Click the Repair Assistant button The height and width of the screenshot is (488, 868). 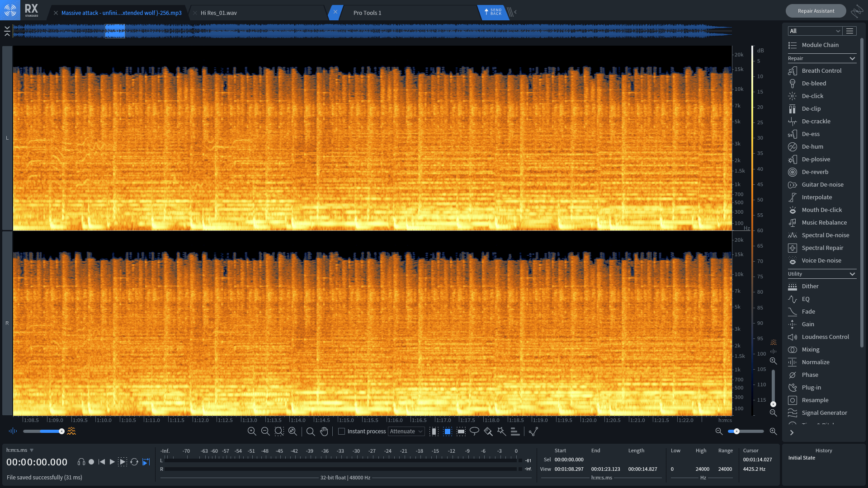[x=816, y=11]
